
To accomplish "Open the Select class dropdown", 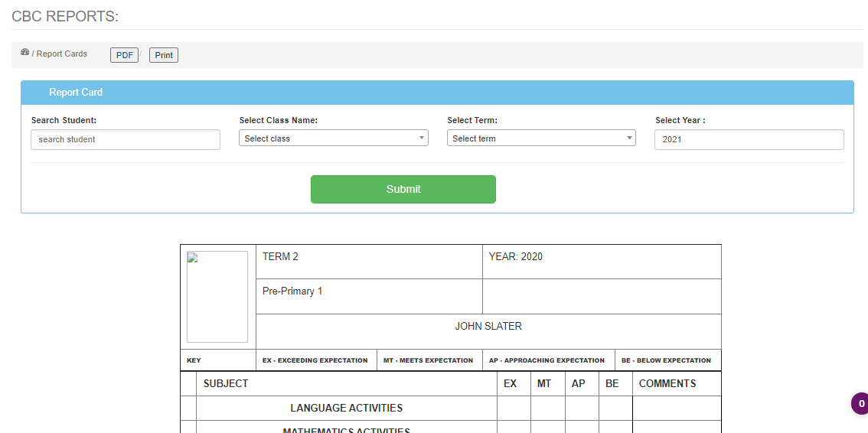I will [334, 138].
